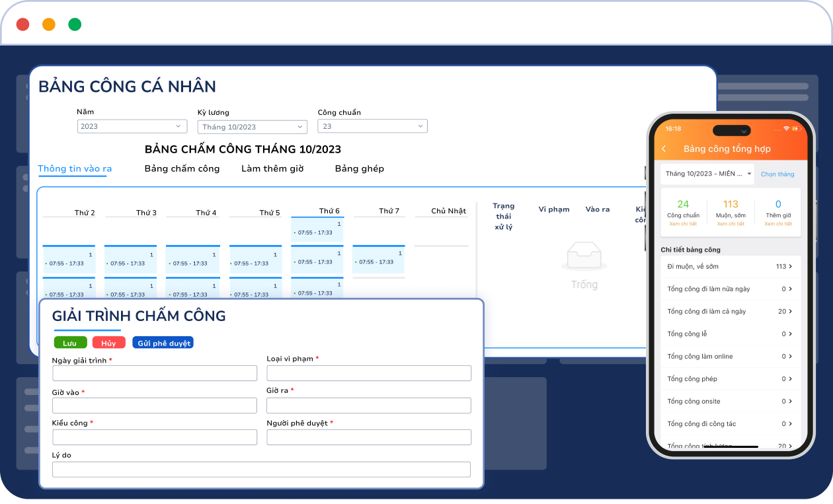Screen dimensions: 833x504
Task: Tap the back arrow in mobile header
Action: (664, 149)
